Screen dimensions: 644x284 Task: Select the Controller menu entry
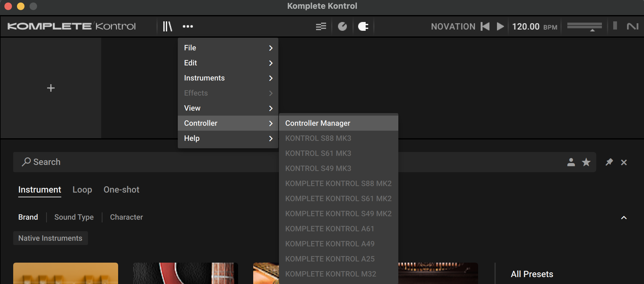(228, 123)
